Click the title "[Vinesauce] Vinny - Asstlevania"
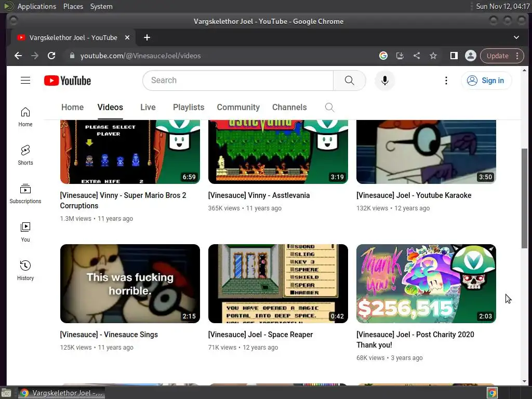The image size is (532, 399). [x=259, y=195]
